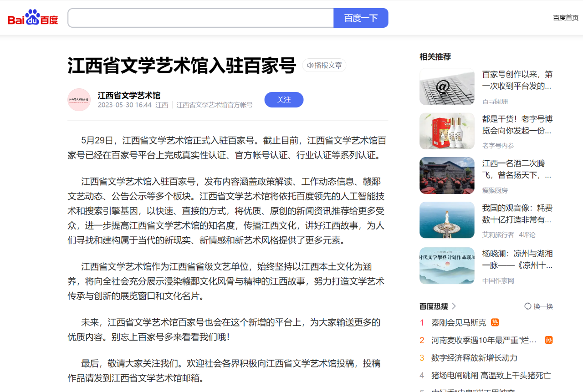Click the 热 badge beside 秦刚会见马斯克
The image size is (583, 392).
pos(495,322)
